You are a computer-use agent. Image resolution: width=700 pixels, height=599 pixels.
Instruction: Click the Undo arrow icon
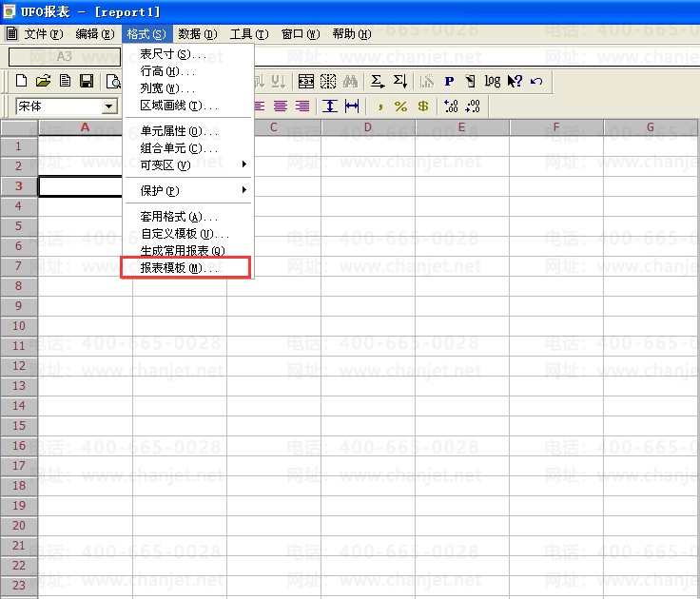536,81
